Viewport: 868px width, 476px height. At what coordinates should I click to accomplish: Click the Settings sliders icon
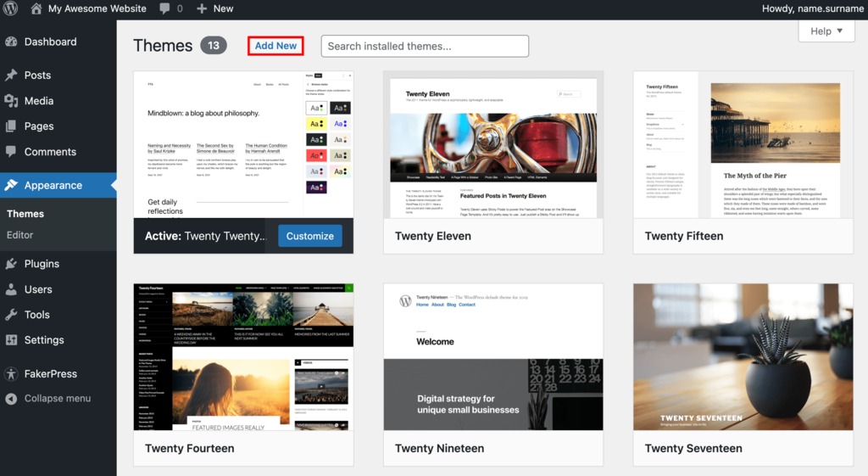coord(11,340)
